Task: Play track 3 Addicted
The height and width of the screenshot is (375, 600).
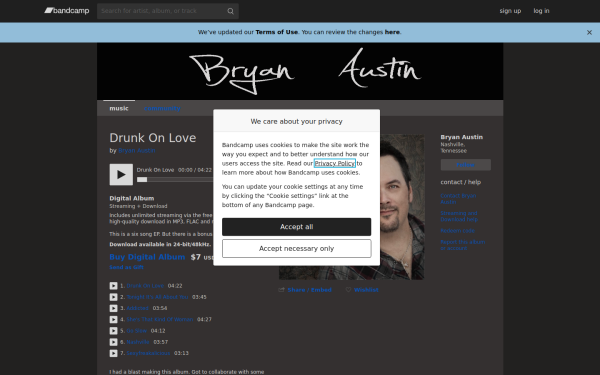Action: click(x=113, y=308)
